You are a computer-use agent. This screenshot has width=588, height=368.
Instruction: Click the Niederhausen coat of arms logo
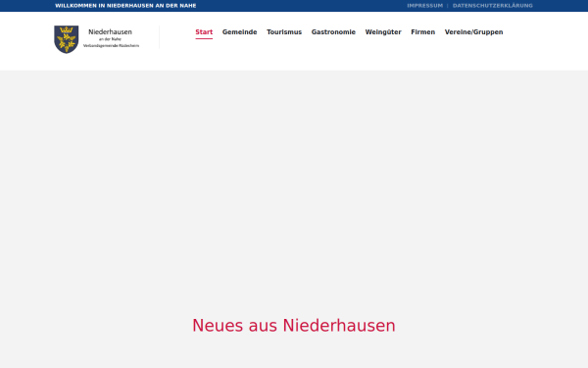67,39
